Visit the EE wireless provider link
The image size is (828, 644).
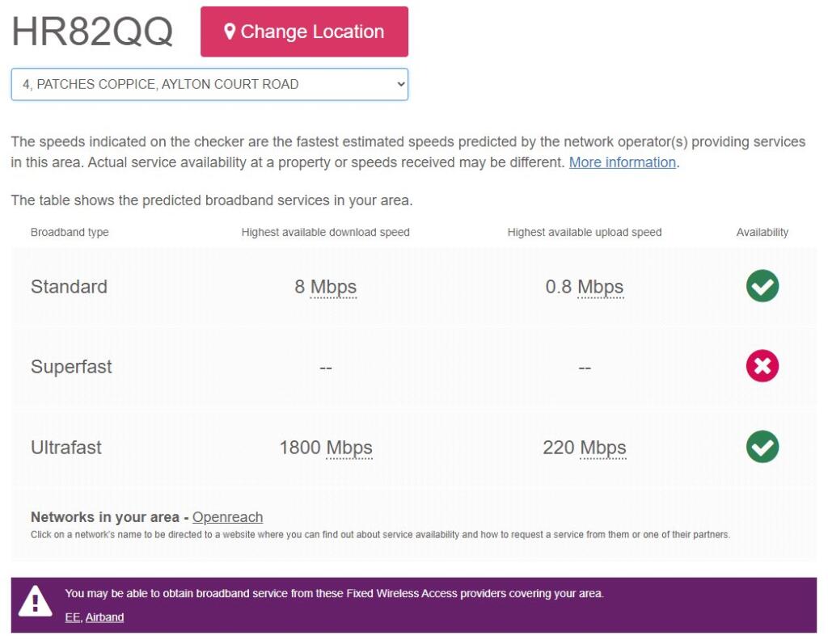(73, 617)
